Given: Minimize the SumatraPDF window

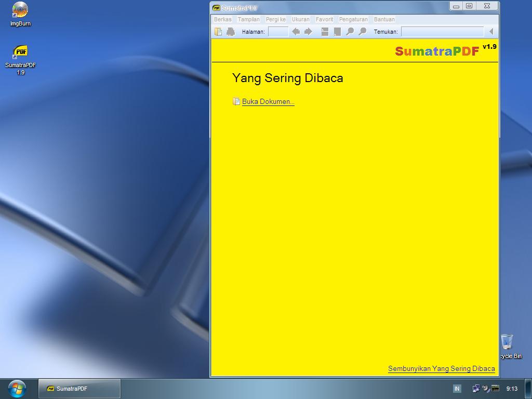Looking at the screenshot, I should pos(456,6).
